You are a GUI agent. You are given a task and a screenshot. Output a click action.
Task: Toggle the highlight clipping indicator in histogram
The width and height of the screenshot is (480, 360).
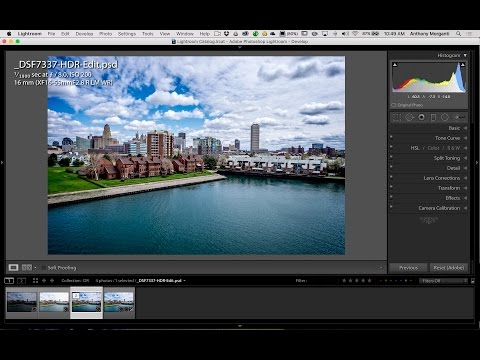point(463,65)
